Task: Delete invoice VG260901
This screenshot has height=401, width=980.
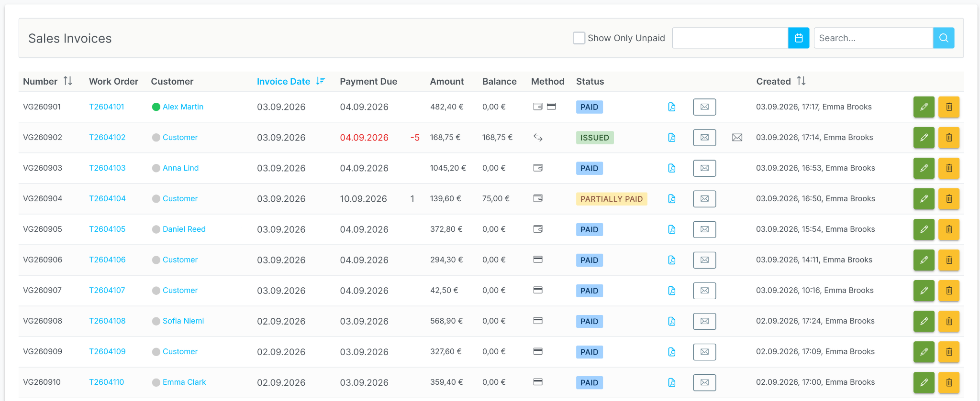Action: tap(949, 107)
